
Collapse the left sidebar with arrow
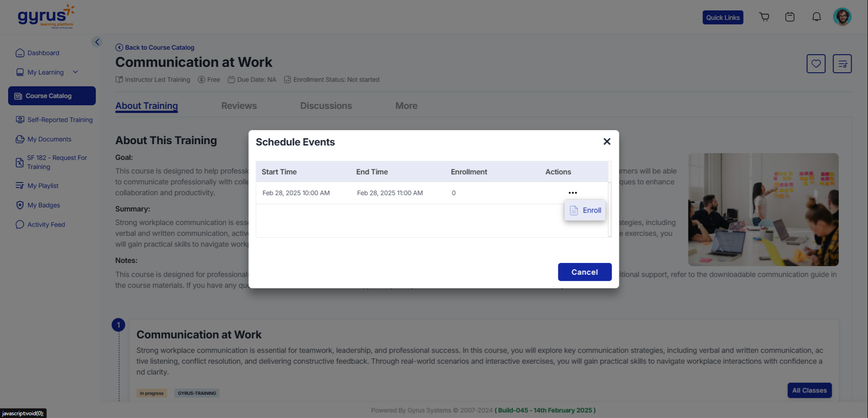pyautogui.click(x=97, y=42)
